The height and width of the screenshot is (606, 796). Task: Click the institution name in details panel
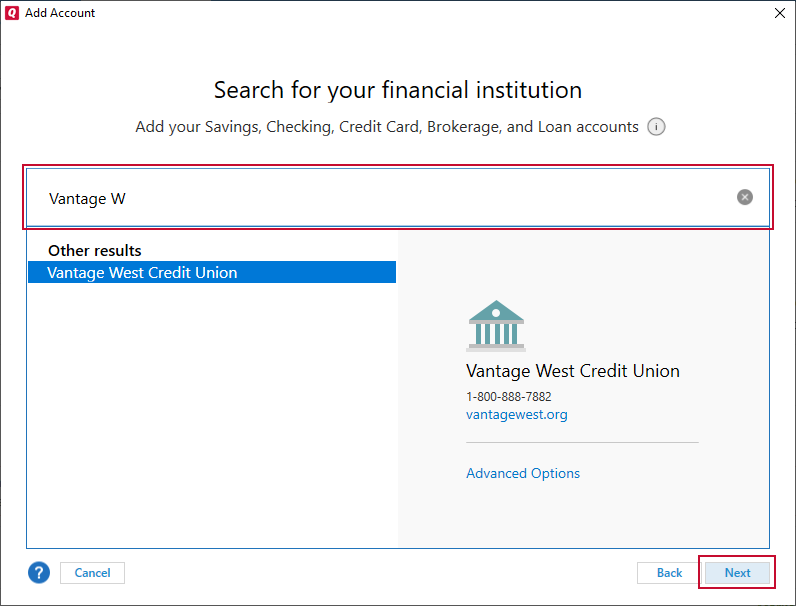point(573,371)
